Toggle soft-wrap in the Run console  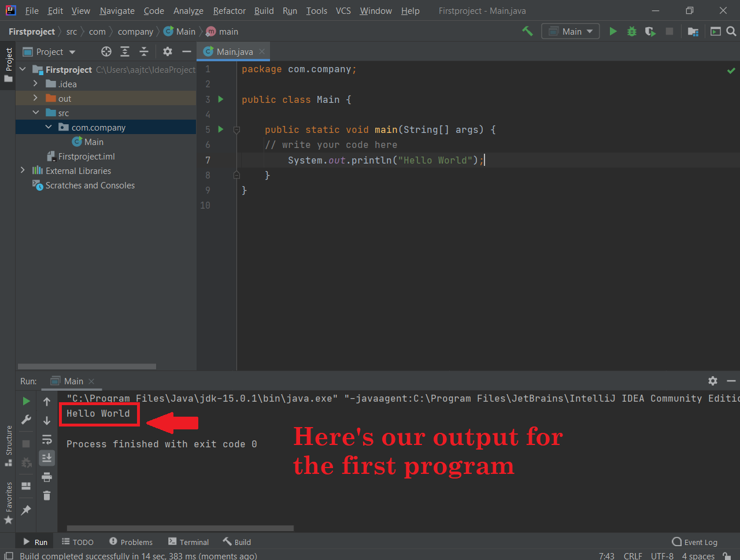[47, 439]
